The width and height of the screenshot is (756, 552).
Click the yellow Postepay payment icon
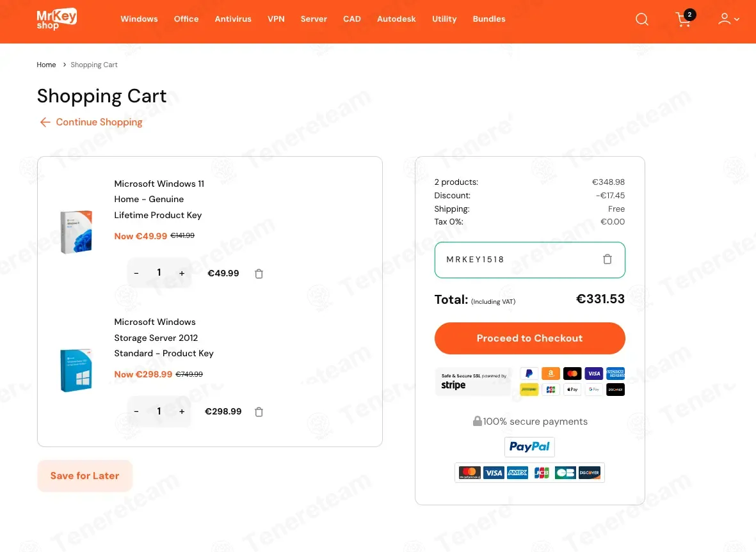tap(529, 389)
